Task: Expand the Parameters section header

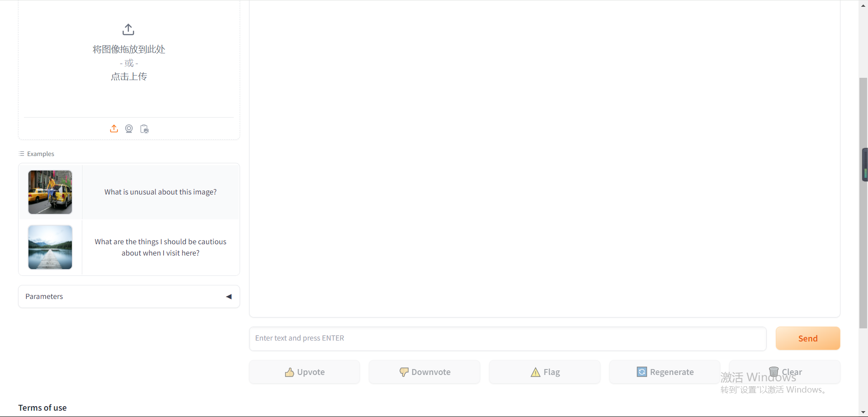Action: (44, 296)
